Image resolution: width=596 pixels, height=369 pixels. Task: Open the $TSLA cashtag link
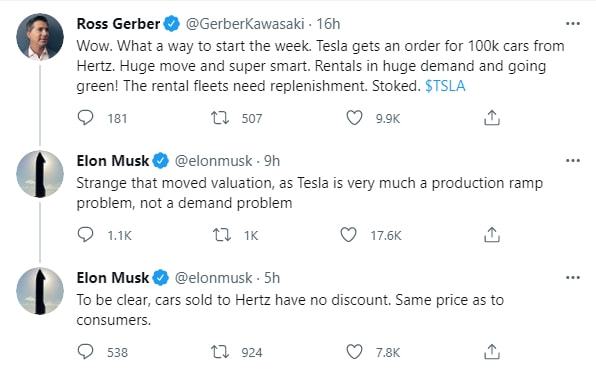(445, 86)
